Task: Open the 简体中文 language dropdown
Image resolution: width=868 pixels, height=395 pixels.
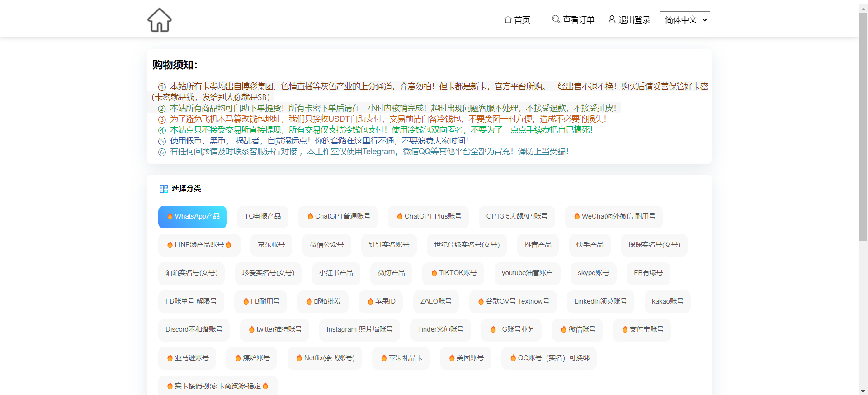Action: tap(684, 19)
